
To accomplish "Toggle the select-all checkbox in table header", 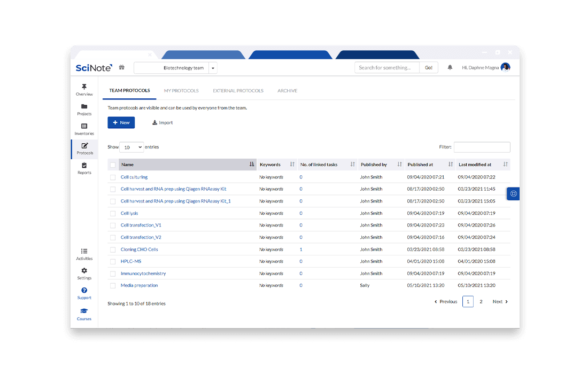I will click(113, 165).
